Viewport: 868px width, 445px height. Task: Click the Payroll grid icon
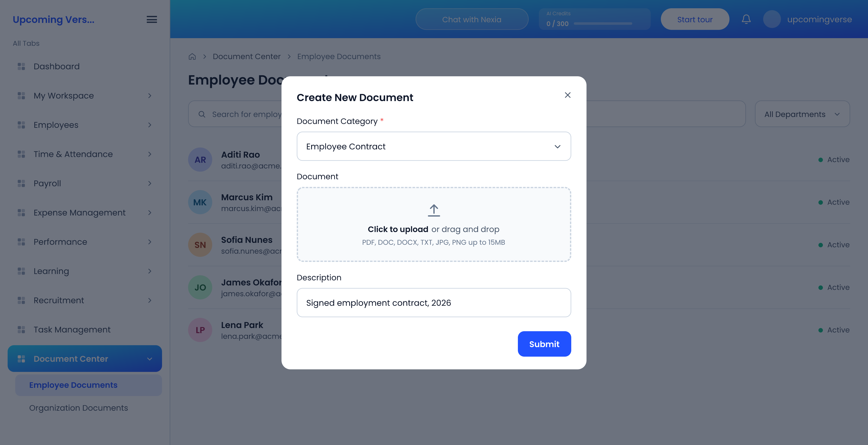click(21, 183)
